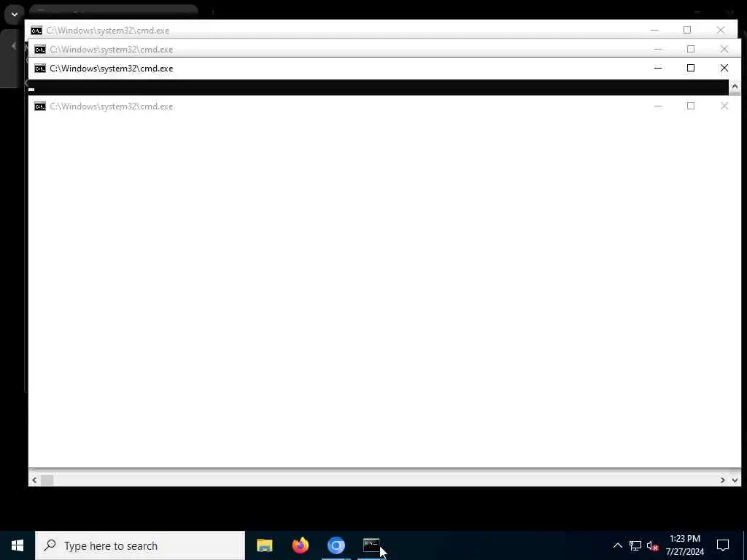Maximize the active cmd.exe window
This screenshot has width=747, height=560.
point(691,68)
